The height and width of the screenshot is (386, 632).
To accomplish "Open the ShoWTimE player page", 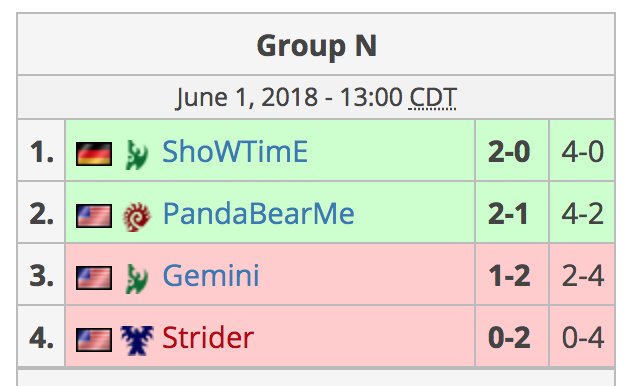I will click(235, 151).
